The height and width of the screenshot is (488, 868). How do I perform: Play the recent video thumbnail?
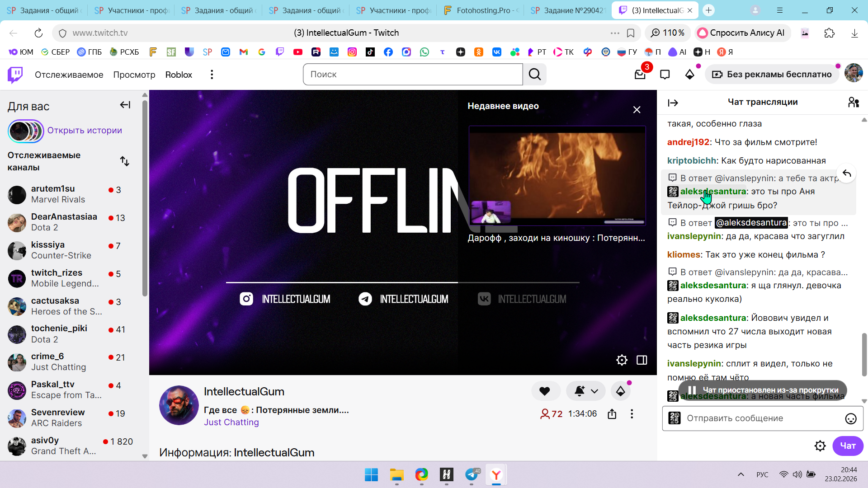557,175
